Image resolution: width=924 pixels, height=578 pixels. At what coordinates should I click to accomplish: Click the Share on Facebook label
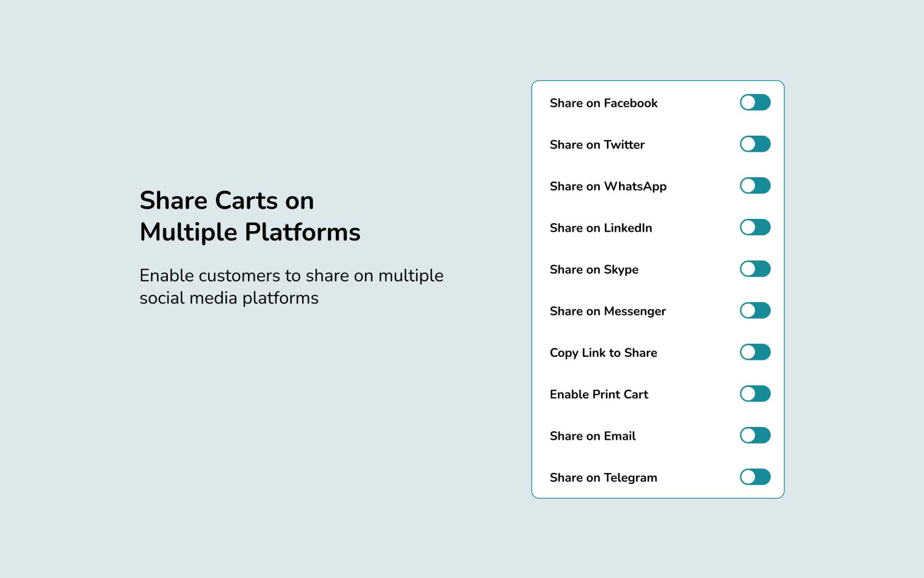[x=604, y=103]
